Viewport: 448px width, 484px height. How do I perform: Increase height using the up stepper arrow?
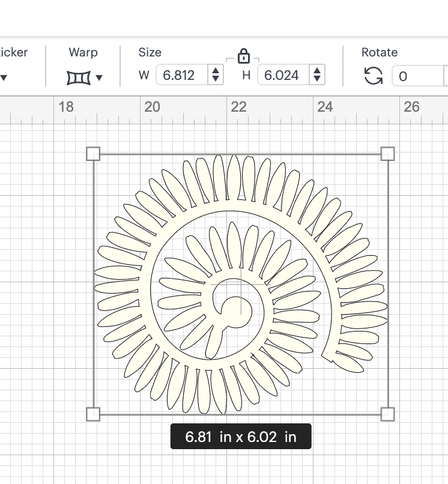[x=317, y=71]
